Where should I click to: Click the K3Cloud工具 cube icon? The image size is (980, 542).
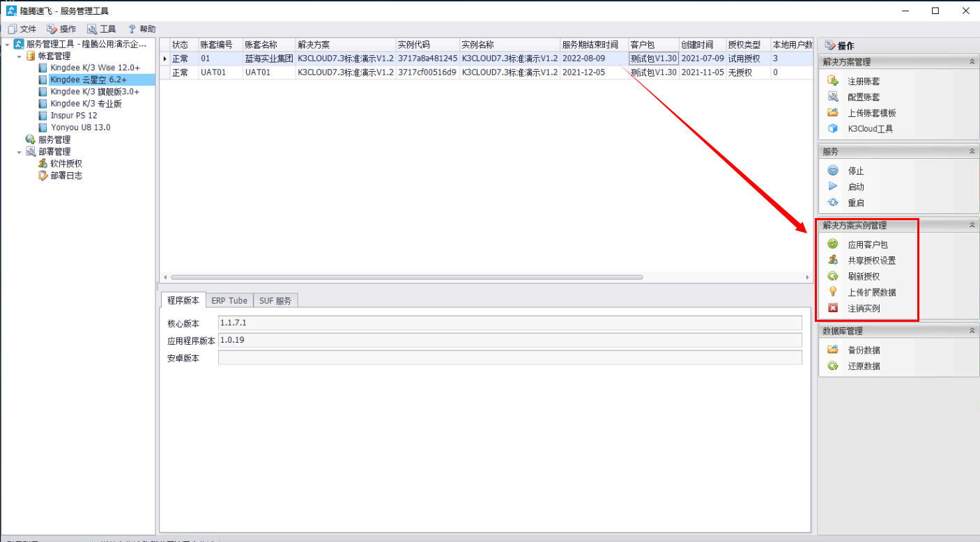click(832, 128)
